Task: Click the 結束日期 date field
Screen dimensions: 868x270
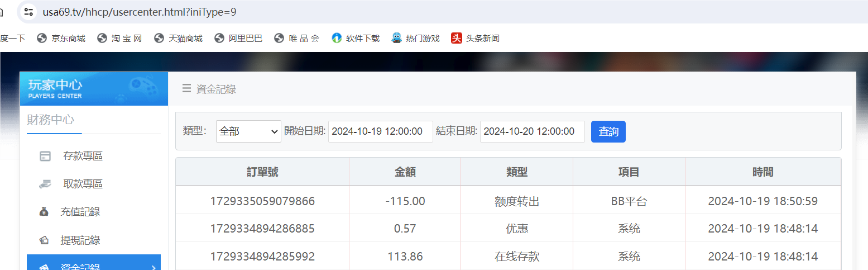Action: (533, 131)
